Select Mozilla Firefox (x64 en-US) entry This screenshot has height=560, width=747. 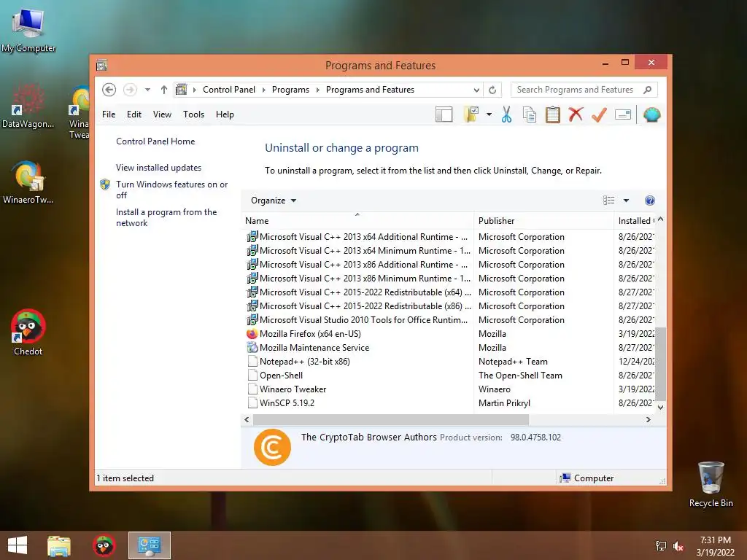[309, 334]
